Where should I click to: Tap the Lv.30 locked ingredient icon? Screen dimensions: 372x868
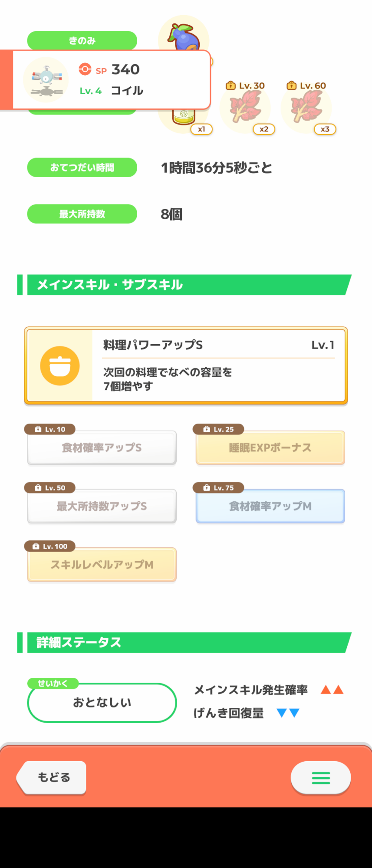245,107
